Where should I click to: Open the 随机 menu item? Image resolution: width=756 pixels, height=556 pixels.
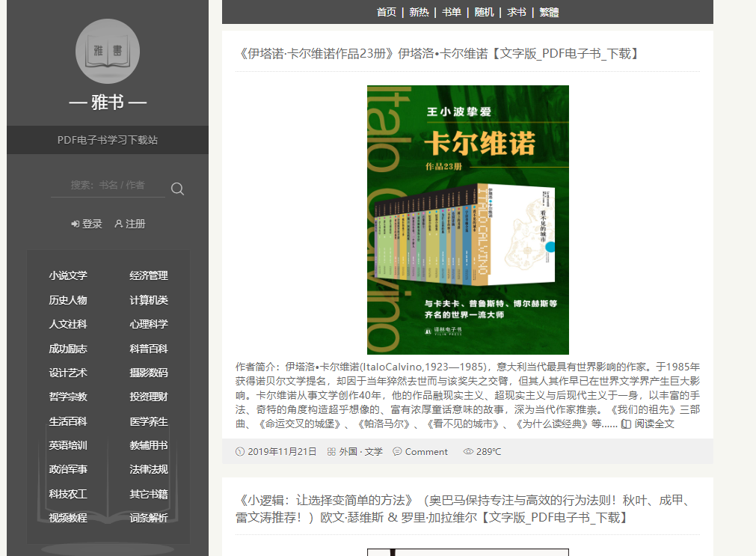pyautogui.click(x=484, y=12)
